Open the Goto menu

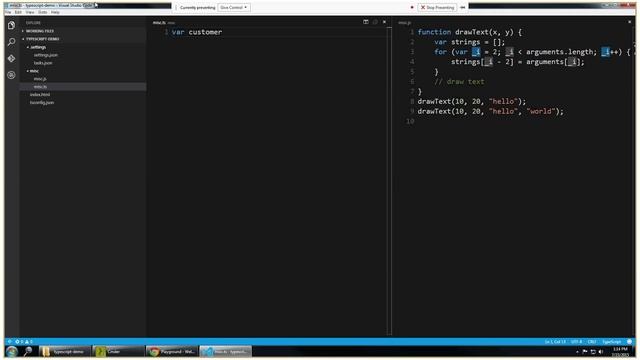[x=42, y=12]
